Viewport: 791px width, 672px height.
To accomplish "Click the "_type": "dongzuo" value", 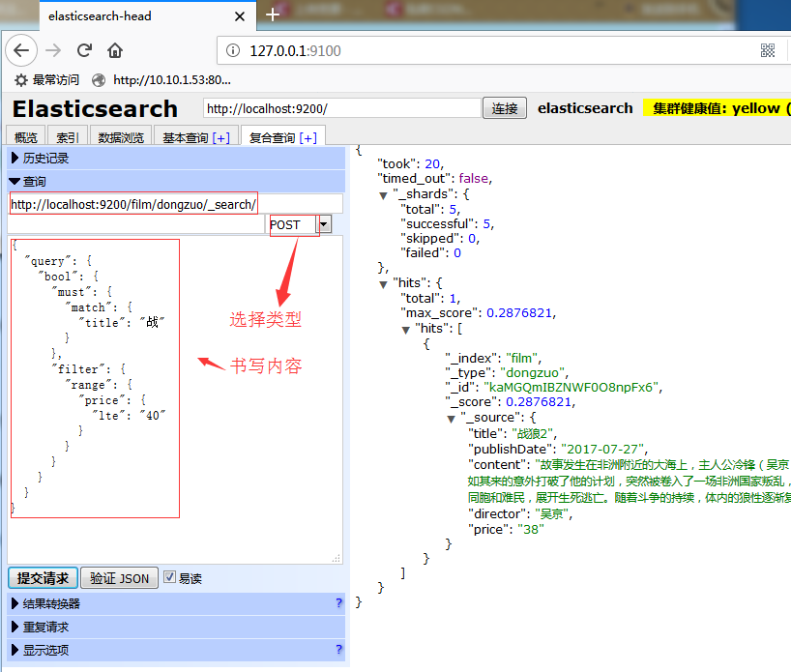I will click(532, 373).
